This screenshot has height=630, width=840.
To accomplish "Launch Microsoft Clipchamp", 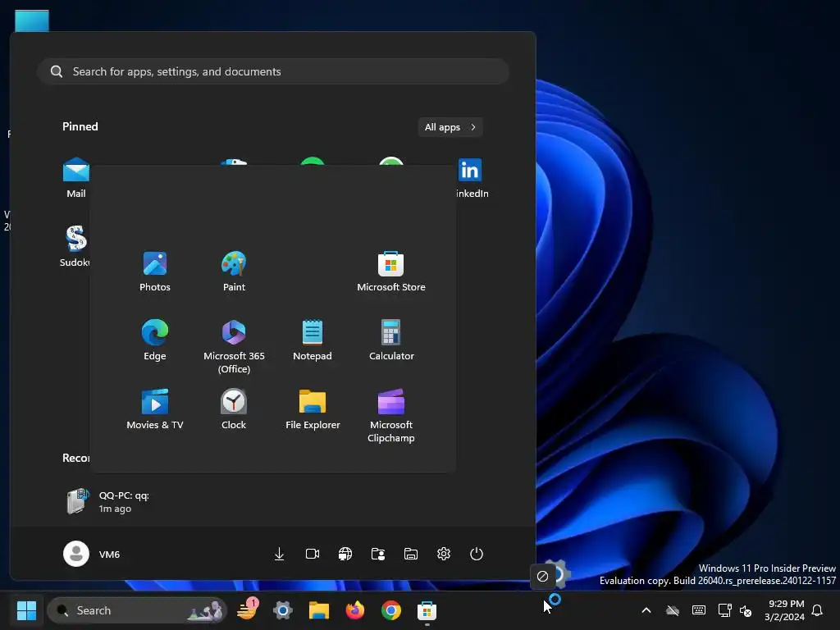I will tap(391, 416).
